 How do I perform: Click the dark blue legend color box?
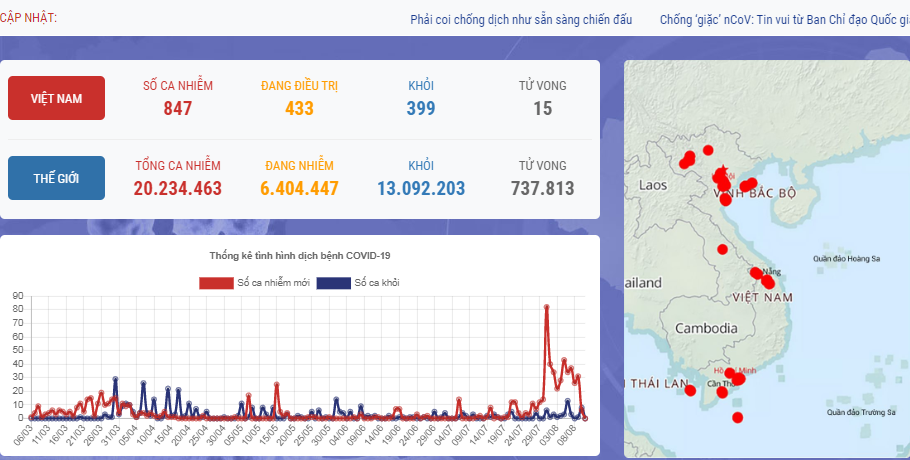333,283
